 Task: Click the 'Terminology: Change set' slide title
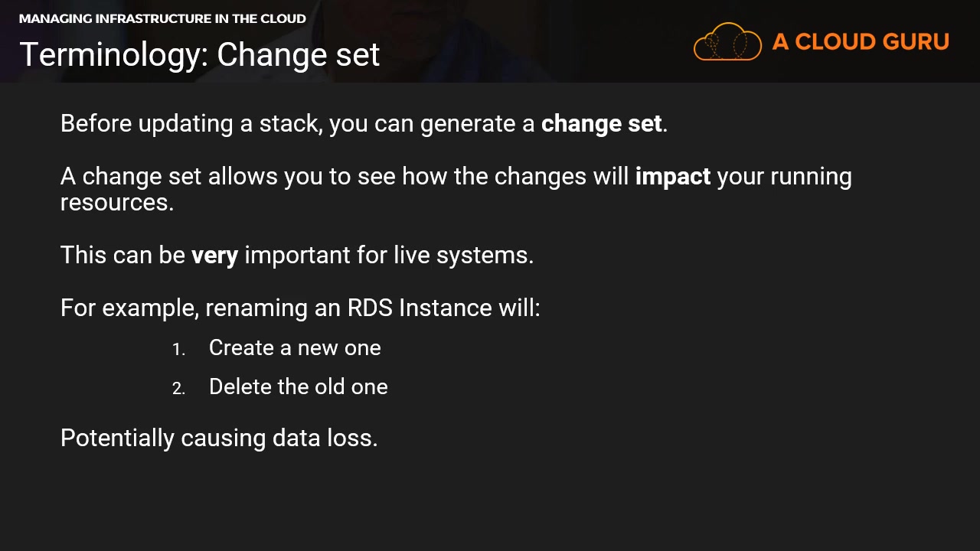click(199, 55)
